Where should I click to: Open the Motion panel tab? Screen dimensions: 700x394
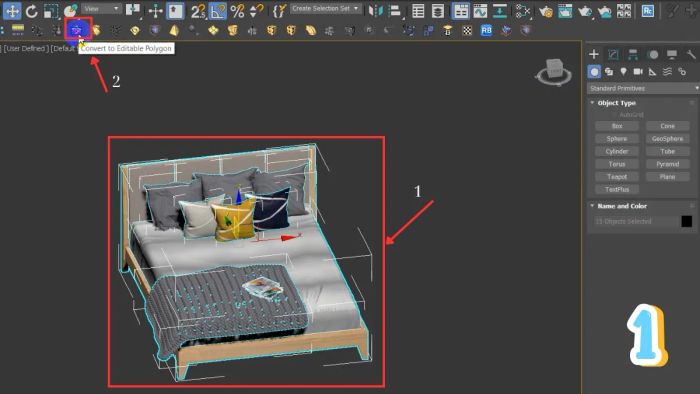[x=653, y=54]
